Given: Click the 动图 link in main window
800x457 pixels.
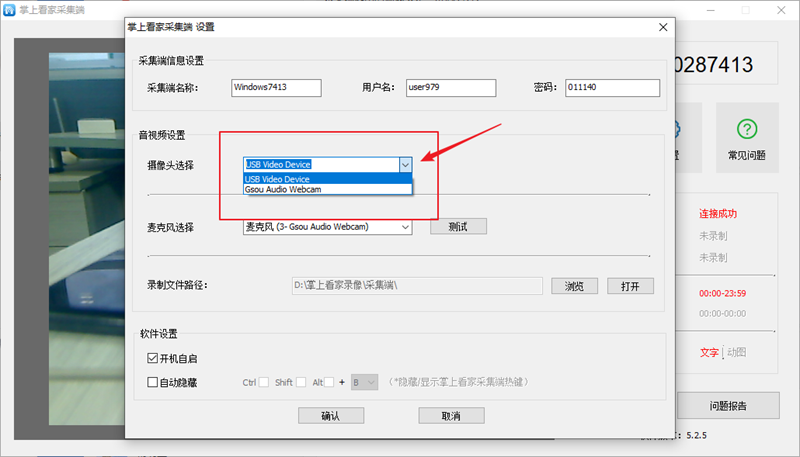Looking at the screenshot, I should point(737,352).
